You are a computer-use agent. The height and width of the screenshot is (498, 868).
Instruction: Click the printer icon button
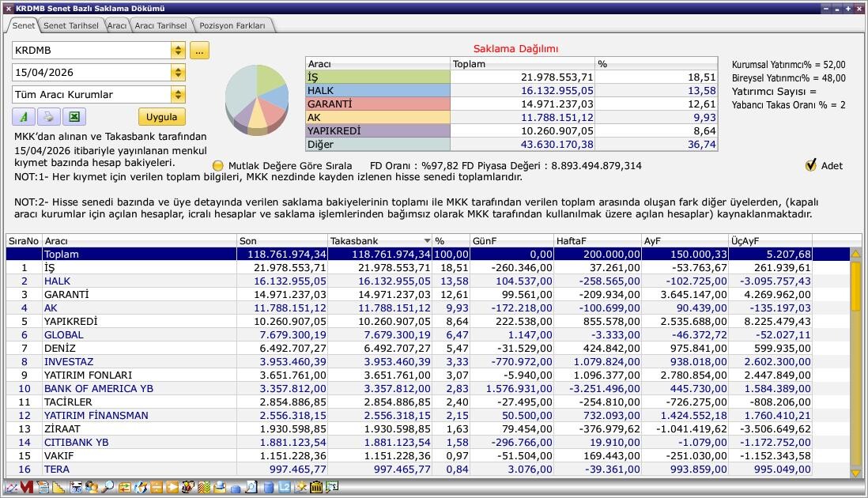click(48, 117)
